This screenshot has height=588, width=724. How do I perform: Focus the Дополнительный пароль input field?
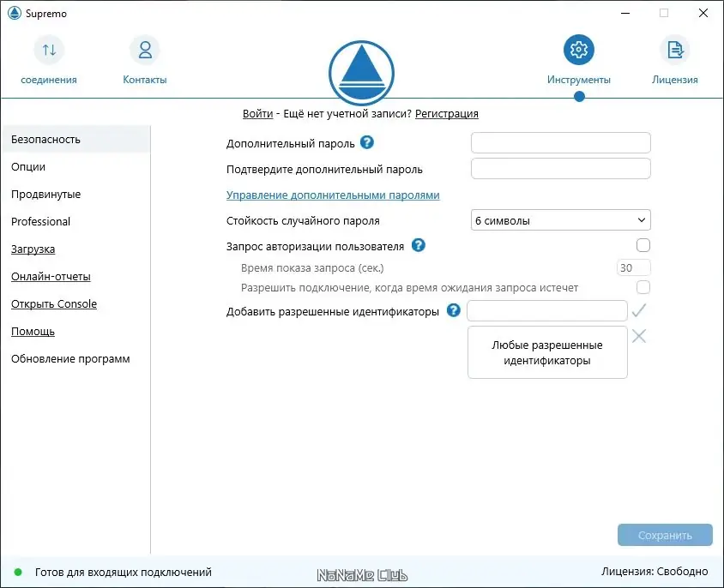coord(560,142)
